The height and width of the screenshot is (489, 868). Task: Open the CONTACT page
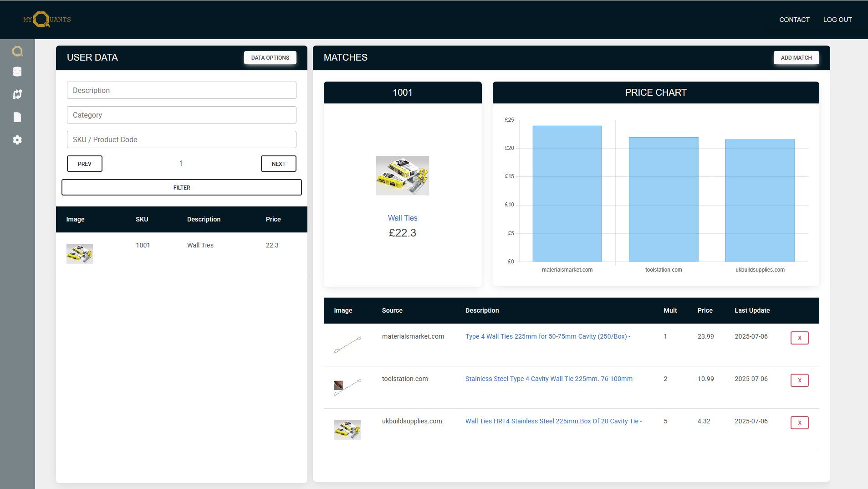(x=794, y=19)
